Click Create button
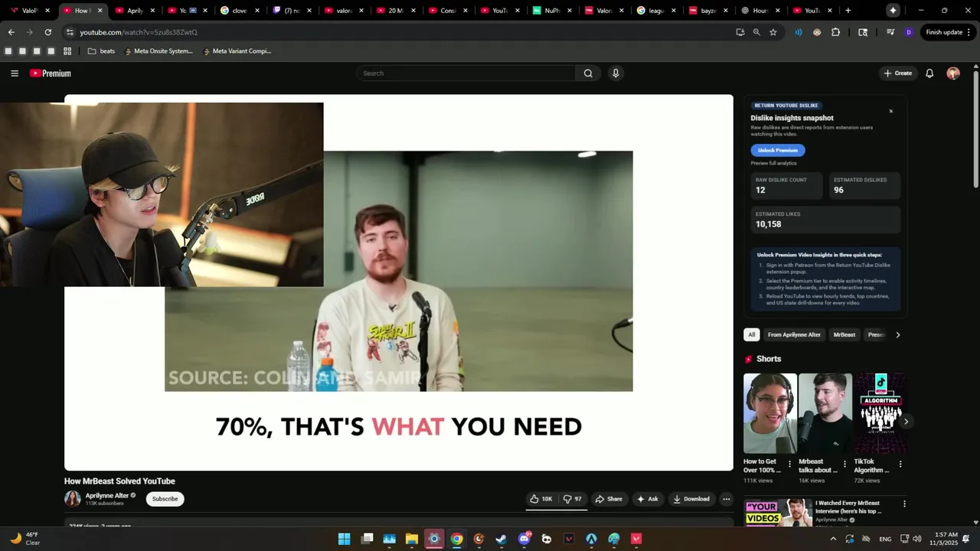This screenshot has width=980, height=551. pyautogui.click(x=897, y=73)
